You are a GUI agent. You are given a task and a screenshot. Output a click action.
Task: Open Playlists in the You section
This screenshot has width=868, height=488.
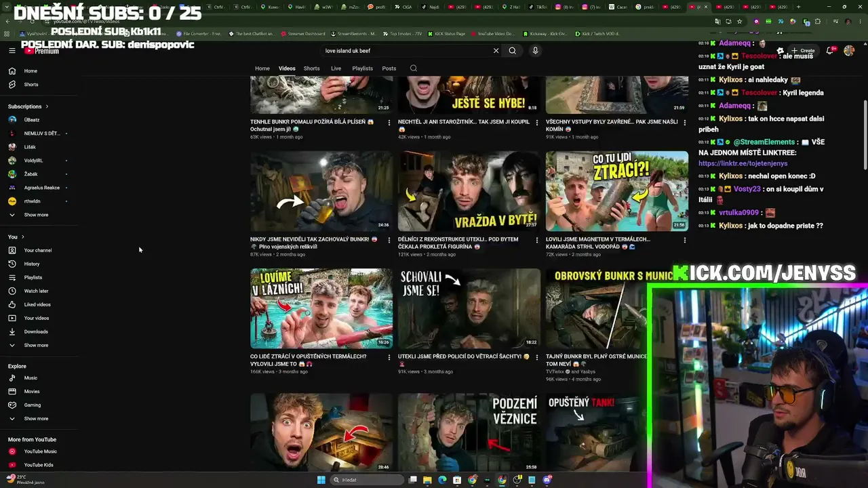(33, 277)
